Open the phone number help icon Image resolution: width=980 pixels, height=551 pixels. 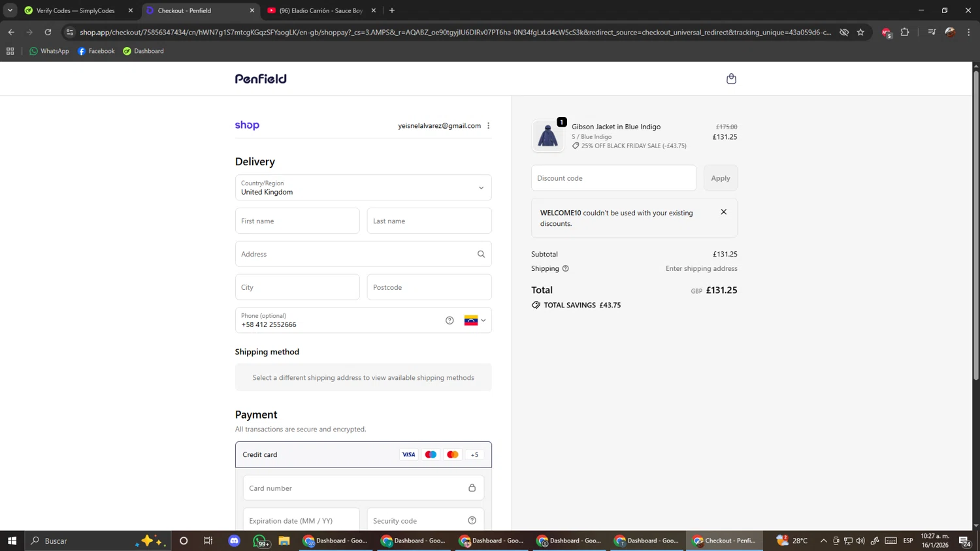point(449,321)
